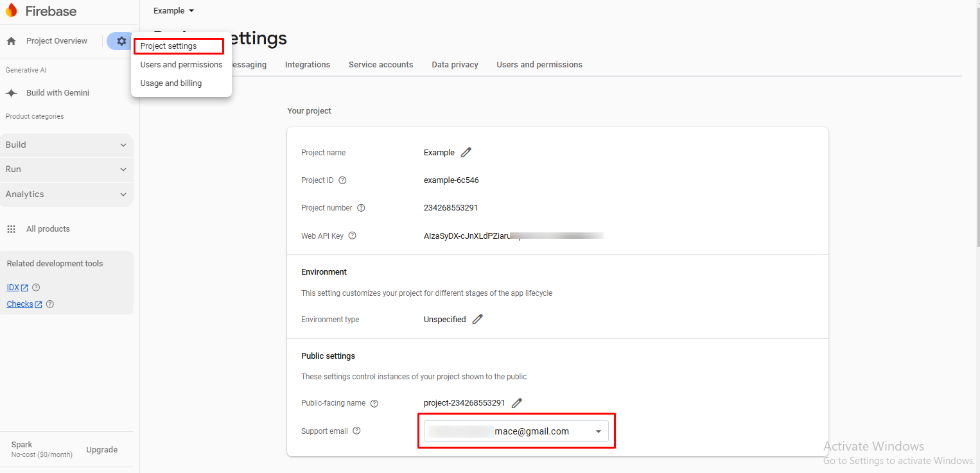
Task: Open the settings gear icon
Action: pyautogui.click(x=121, y=41)
